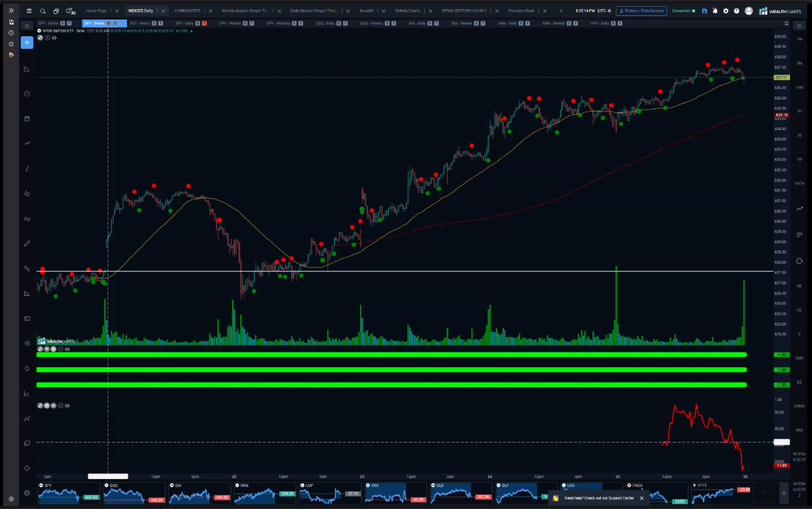Toggle visibility eye on main price chart
Screen dimensions: 812x509
pyautogui.click(x=54, y=37)
